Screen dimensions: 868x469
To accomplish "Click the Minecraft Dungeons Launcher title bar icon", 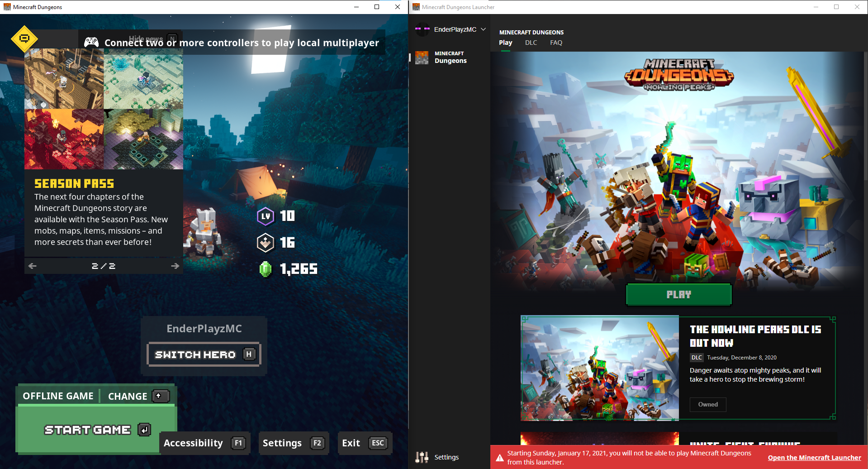I will coord(416,7).
